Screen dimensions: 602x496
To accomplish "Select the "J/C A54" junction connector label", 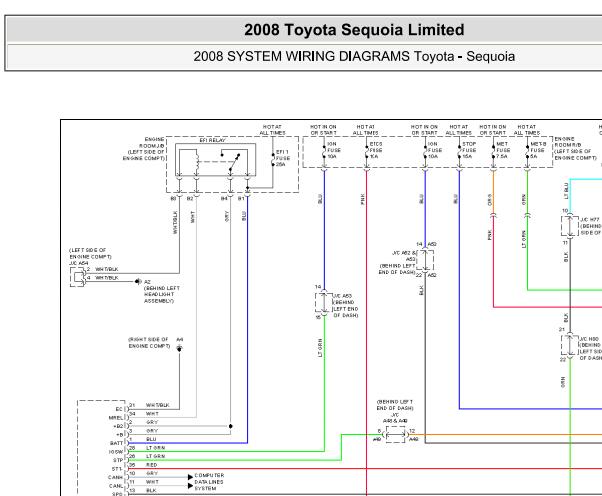I will (x=79, y=263).
